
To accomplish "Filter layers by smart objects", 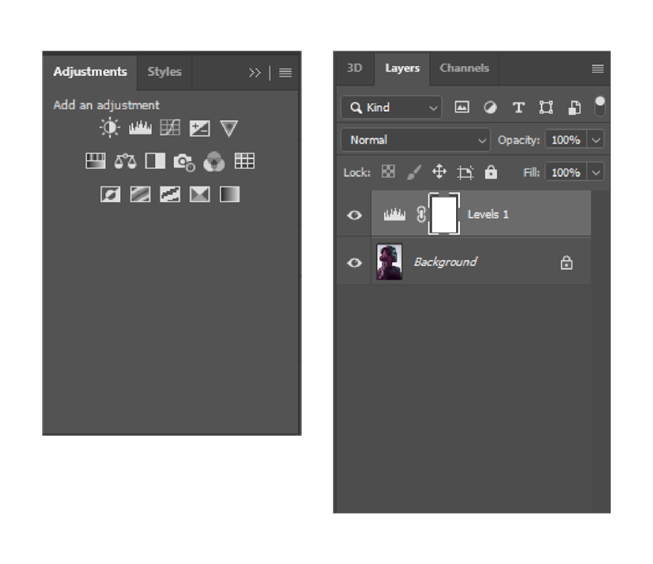I will tap(575, 108).
